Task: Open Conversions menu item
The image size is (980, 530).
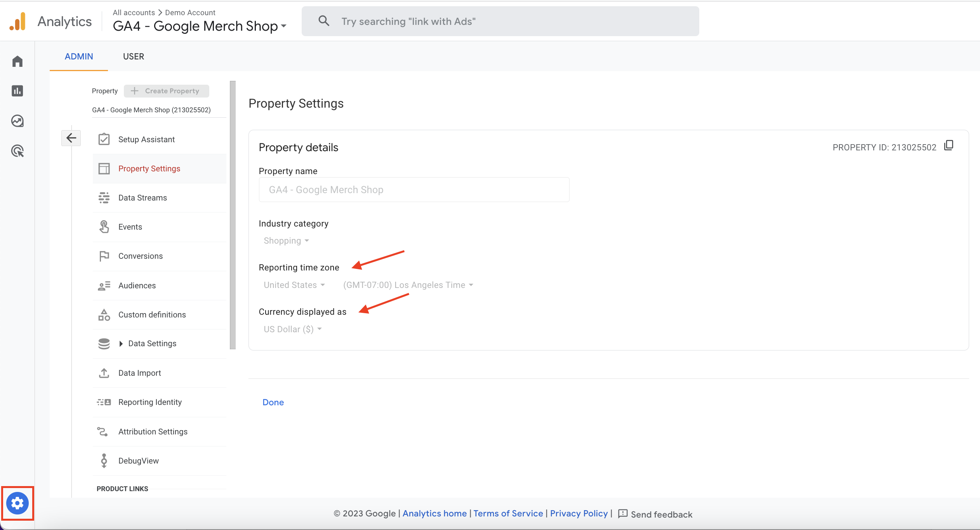Action: (160, 256)
